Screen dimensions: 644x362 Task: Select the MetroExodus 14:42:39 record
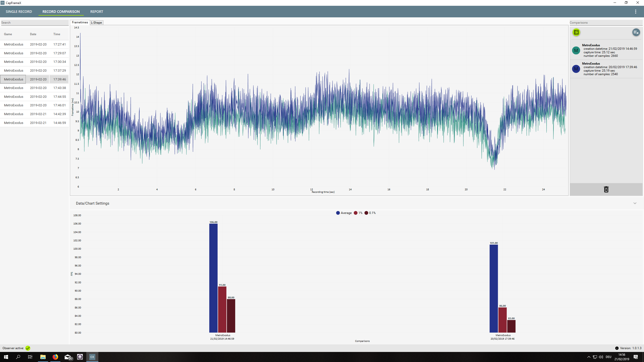34,114
